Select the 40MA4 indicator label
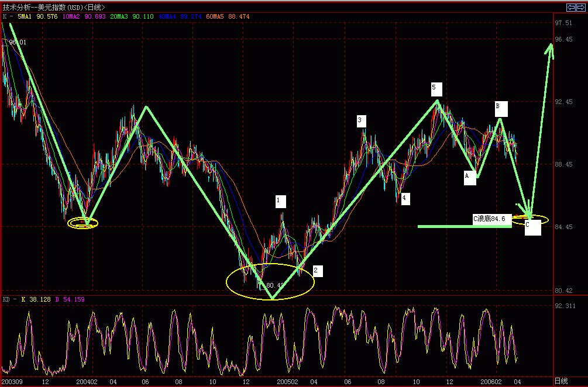The height and width of the screenshot is (387, 588). click(x=167, y=16)
